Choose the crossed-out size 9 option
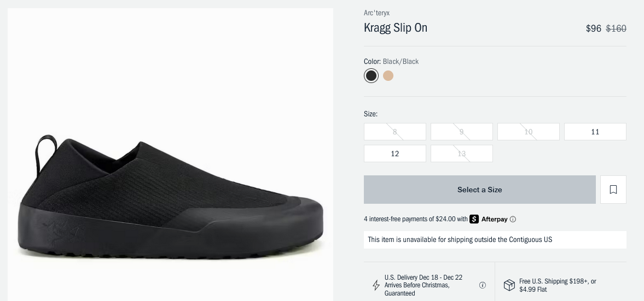The image size is (644, 301). pyautogui.click(x=461, y=132)
